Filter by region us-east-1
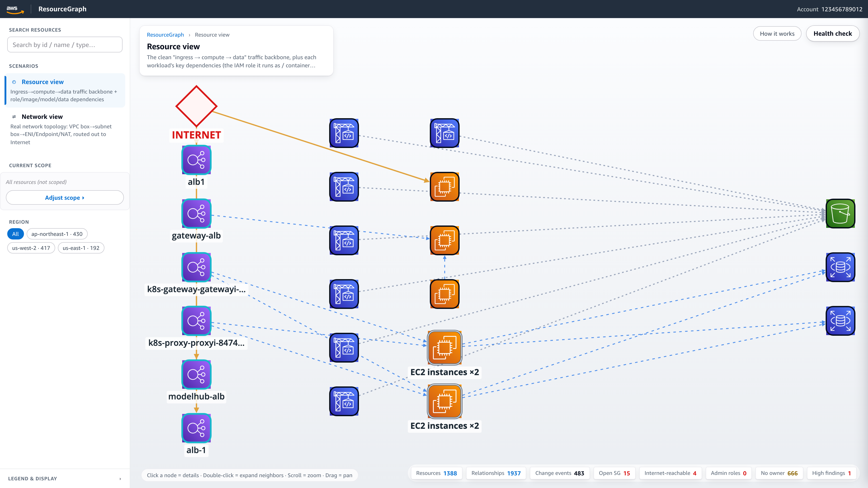This screenshot has height=488, width=868. click(81, 248)
